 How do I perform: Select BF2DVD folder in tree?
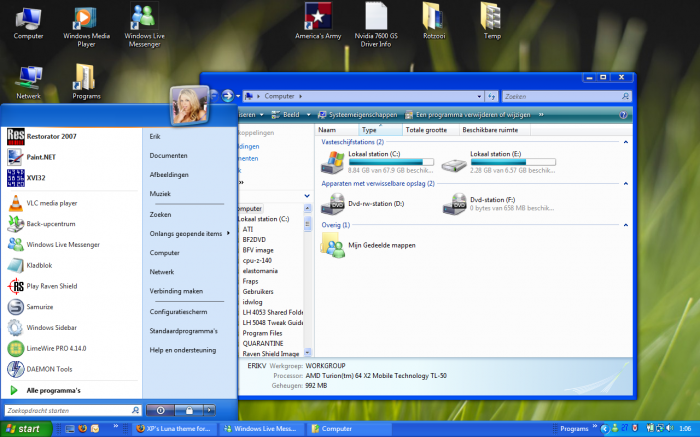pos(254,240)
